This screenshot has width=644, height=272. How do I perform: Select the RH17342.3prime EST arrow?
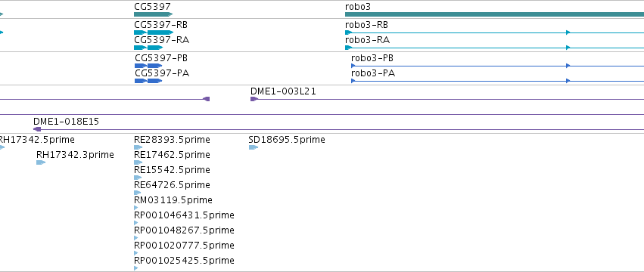pyautogui.click(x=41, y=162)
